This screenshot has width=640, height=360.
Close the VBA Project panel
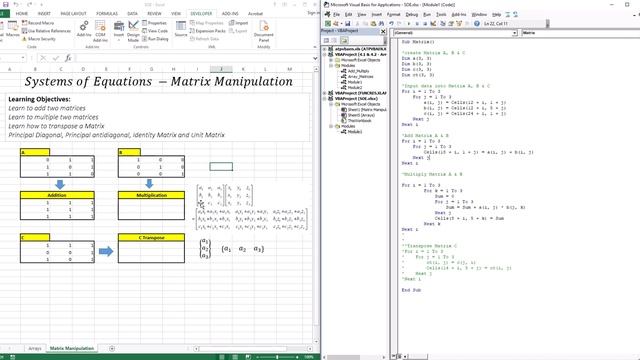(x=383, y=31)
